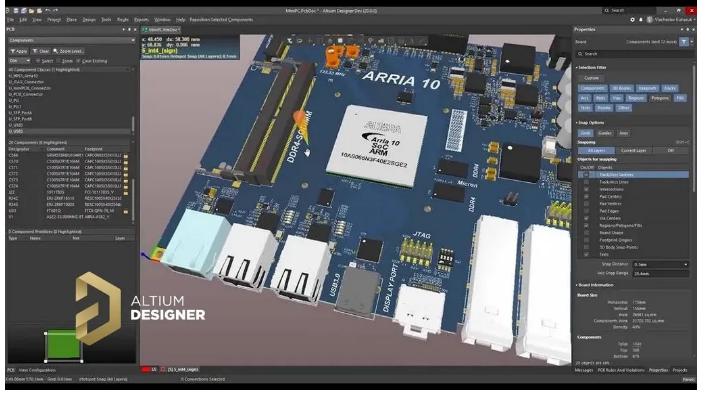Viewport: 710px width, 393px height.
Task: Click the user account avatar icon
Action: 650,20
